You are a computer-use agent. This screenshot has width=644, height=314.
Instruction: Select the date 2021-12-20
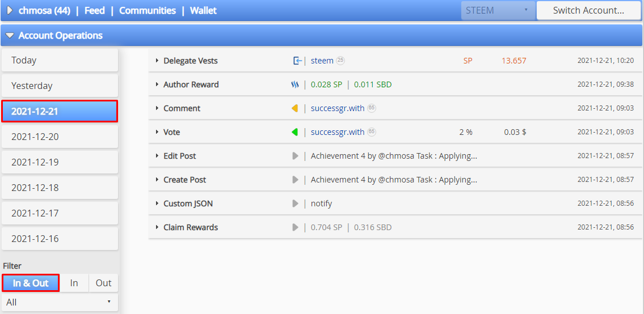point(60,137)
